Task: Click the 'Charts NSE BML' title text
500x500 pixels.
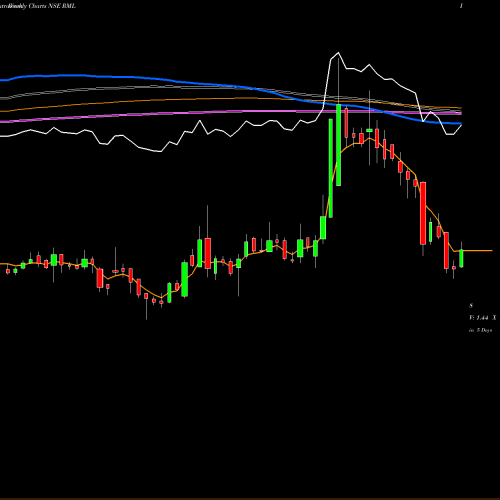Action: (52, 6)
